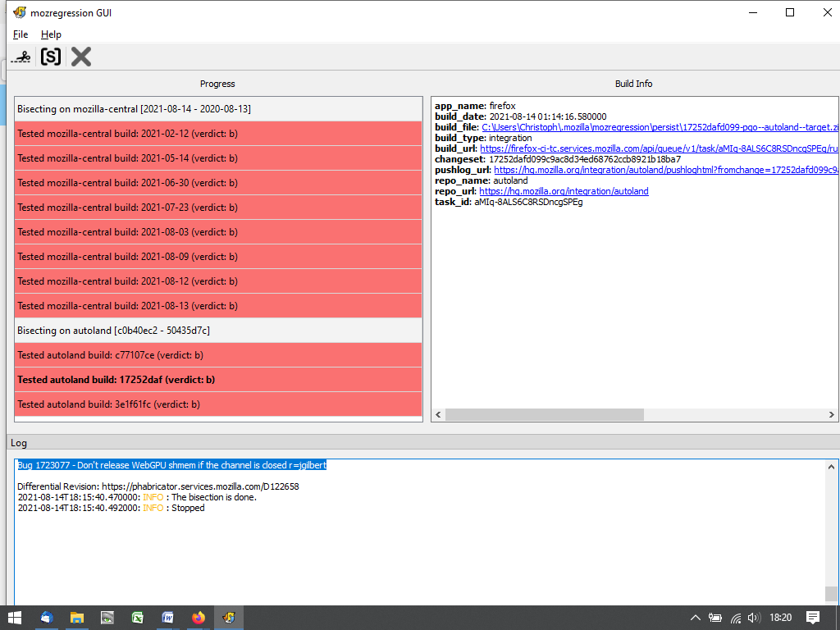Click the Build Info horizontal scrollbar right arrow
This screenshot has height=630, width=840.
click(832, 415)
